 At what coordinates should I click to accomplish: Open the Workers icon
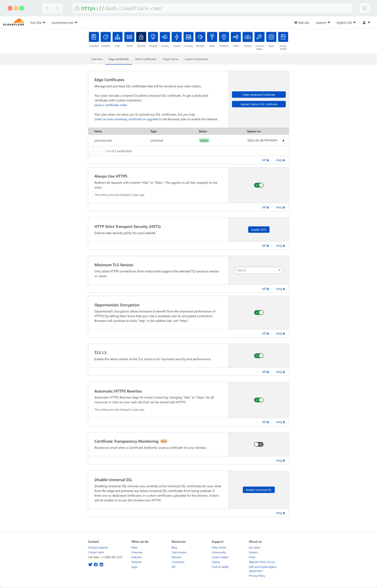pos(200,37)
